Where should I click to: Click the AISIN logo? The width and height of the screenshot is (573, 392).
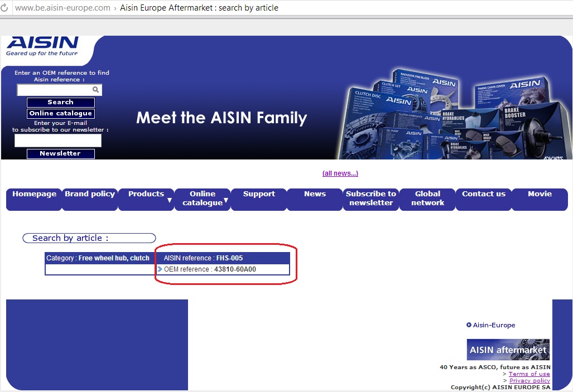click(42, 46)
